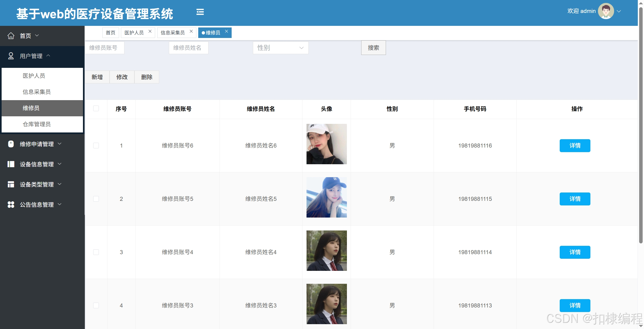
Task: Click the phone number 19819881116
Action: (x=475, y=146)
